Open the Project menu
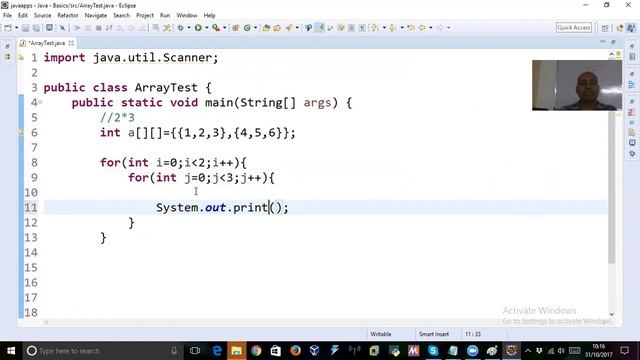 click(x=145, y=16)
